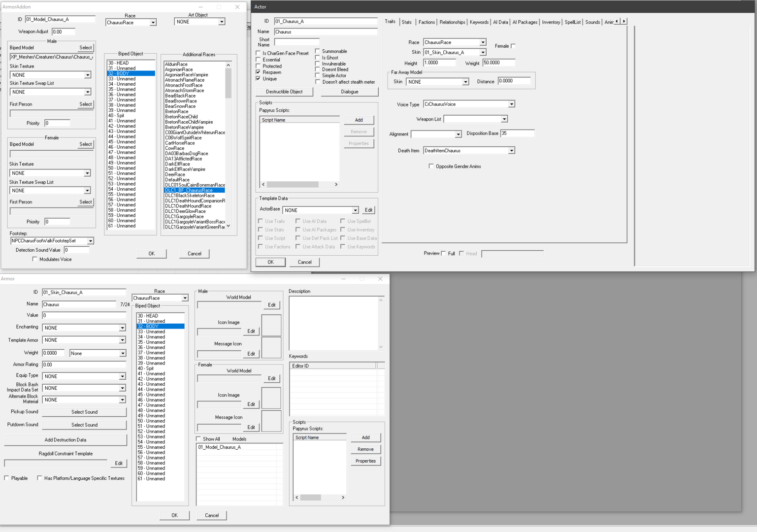This screenshot has width=757, height=532.
Task: Choose Select Sound for Pickup Sound
Action: click(84, 412)
